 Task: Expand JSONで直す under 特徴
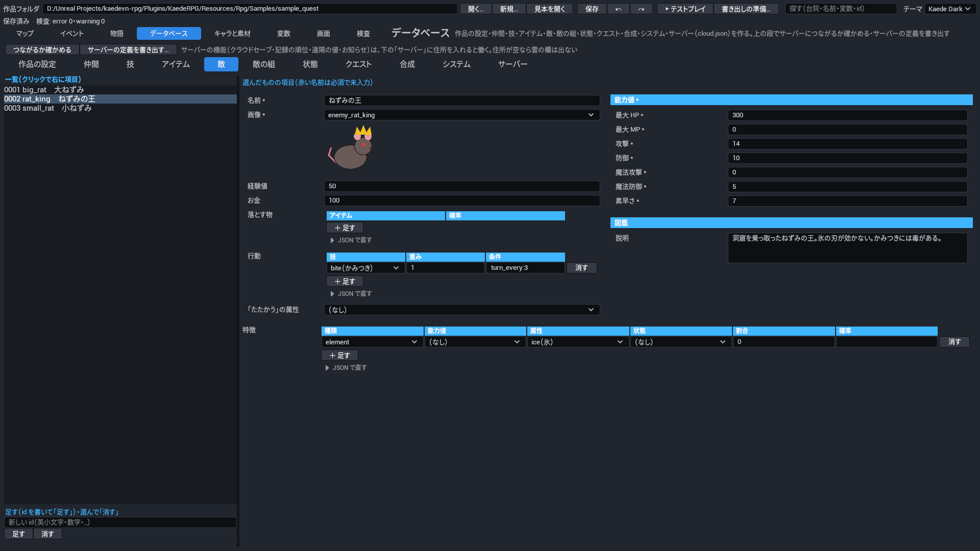346,368
